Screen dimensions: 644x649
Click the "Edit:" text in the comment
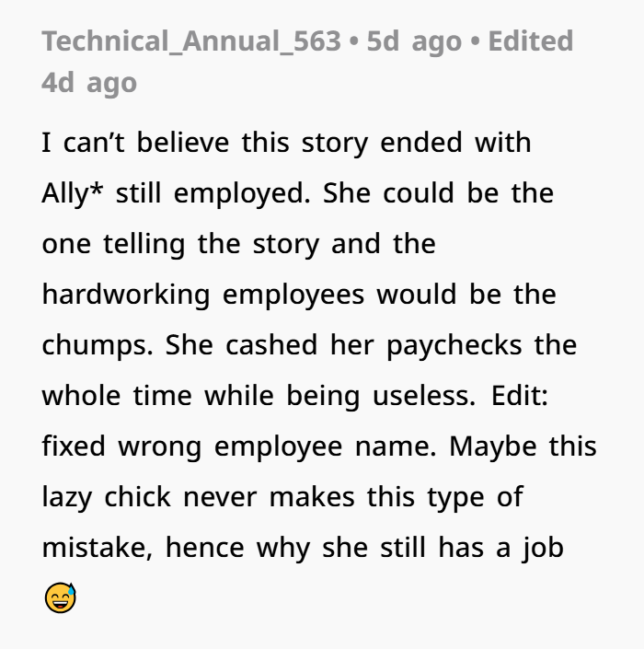click(520, 396)
